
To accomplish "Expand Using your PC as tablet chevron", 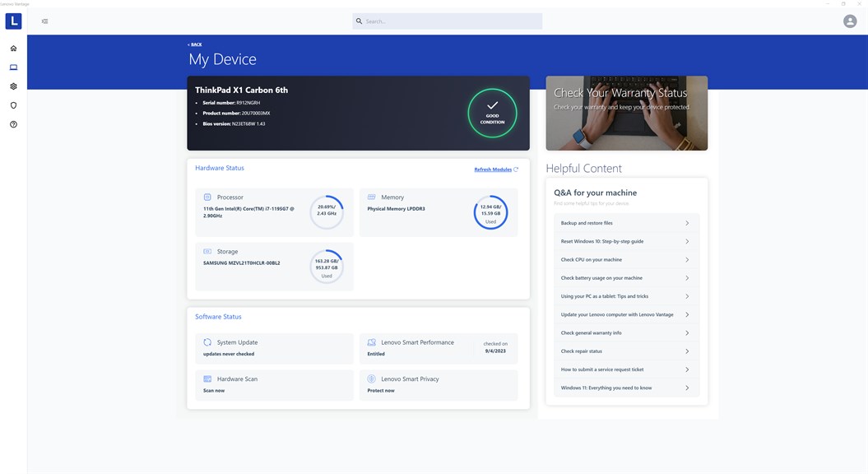I will [x=687, y=296].
